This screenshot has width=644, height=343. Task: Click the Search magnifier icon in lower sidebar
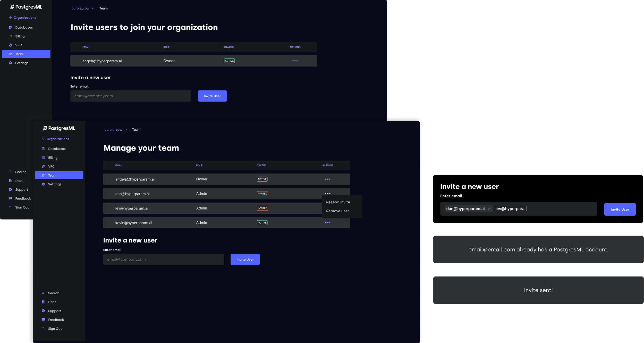[x=43, y=293]
